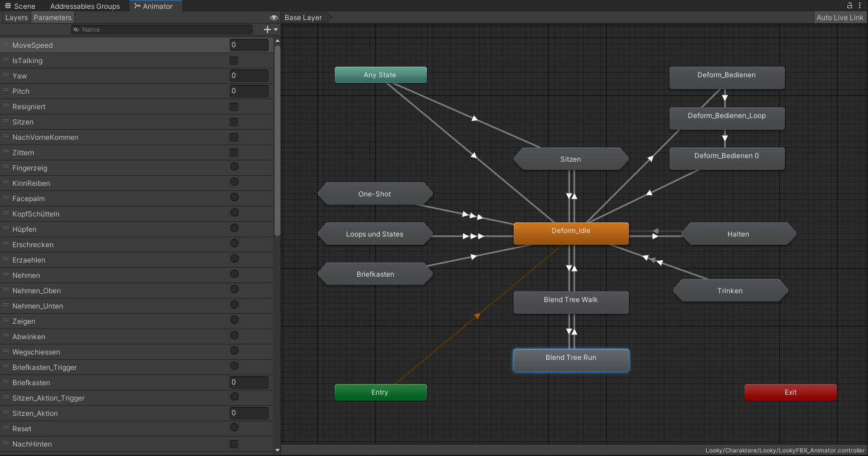
Task: Select the Parameters tab
Action: (52, 18)
